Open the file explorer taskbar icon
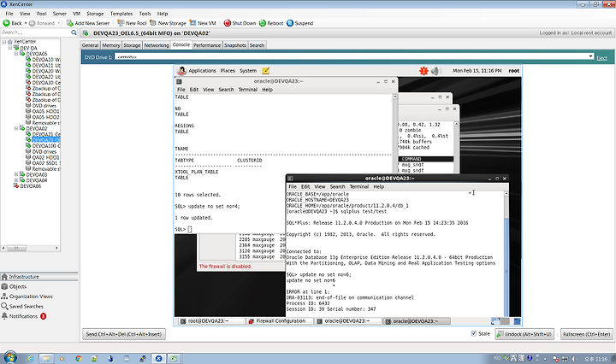This screenshot has width=616, height=364. pyautogui.click(x=46, y=359)
